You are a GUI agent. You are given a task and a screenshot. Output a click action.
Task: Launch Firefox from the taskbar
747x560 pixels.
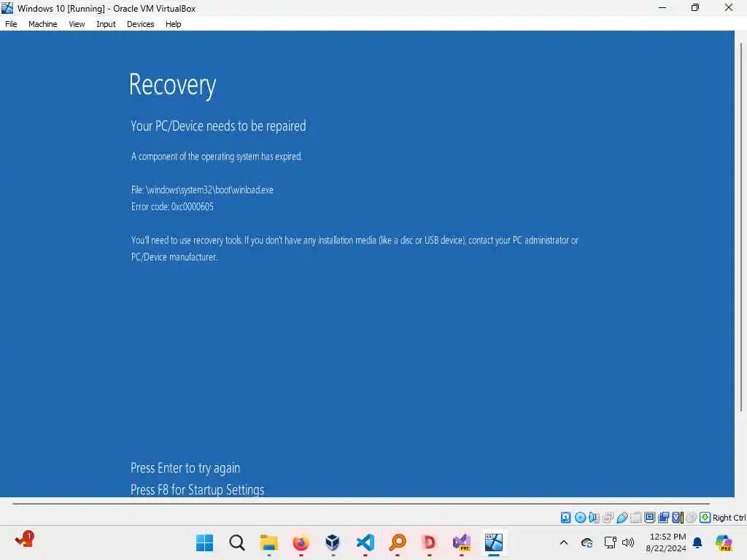click(x=301, y=542)
